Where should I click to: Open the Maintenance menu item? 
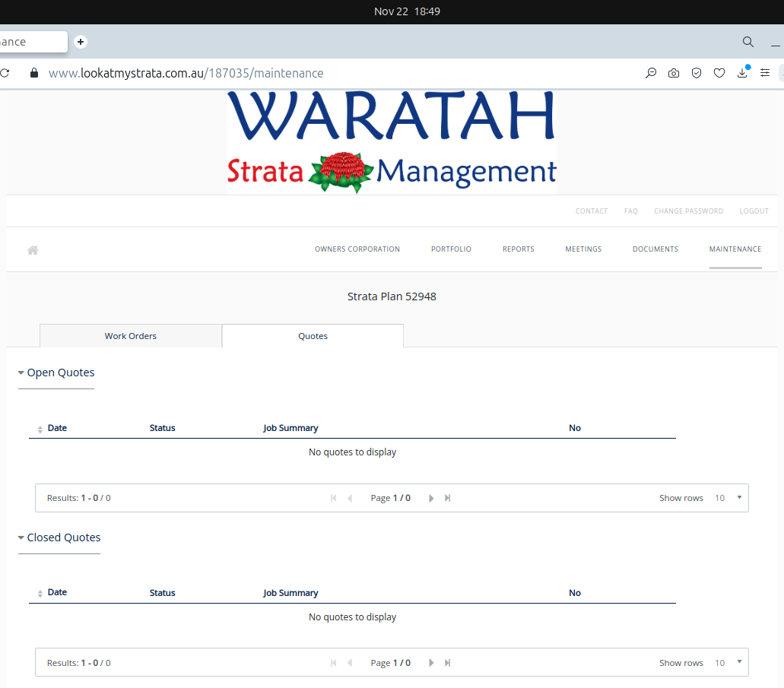pyautogui.click(x=735, y=249)
